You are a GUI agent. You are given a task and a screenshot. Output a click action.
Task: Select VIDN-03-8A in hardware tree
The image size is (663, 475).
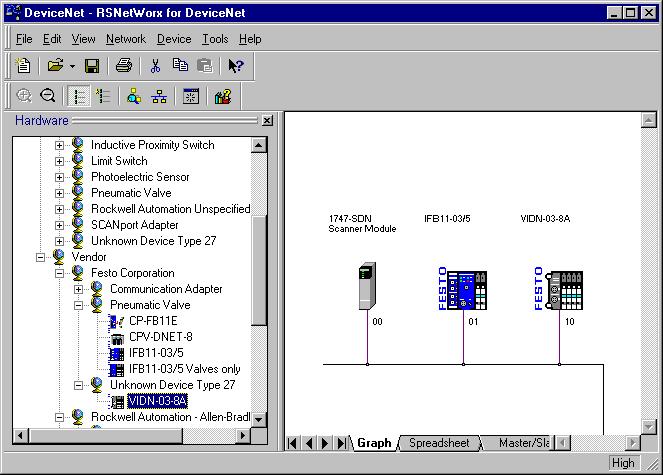[x=157, y=401]
